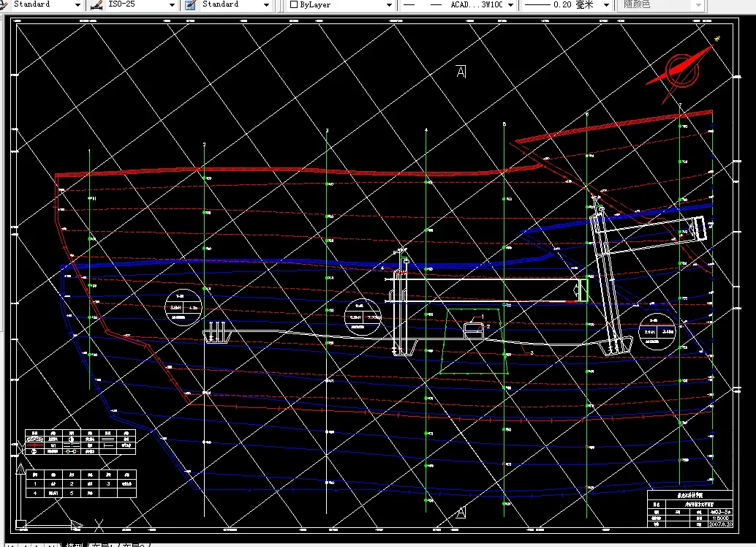Open the Standard table style dropdown
756x547 pixels.
click(266, 5)
